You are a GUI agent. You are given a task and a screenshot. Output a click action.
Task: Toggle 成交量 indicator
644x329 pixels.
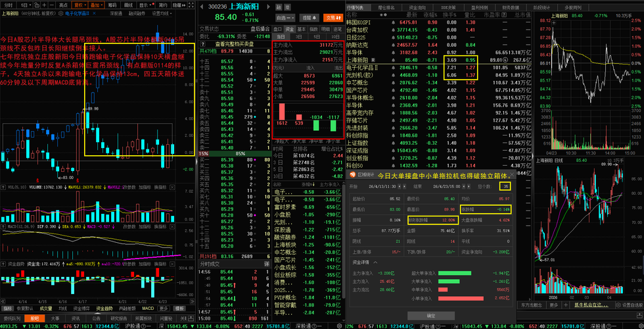pos(46,308)
